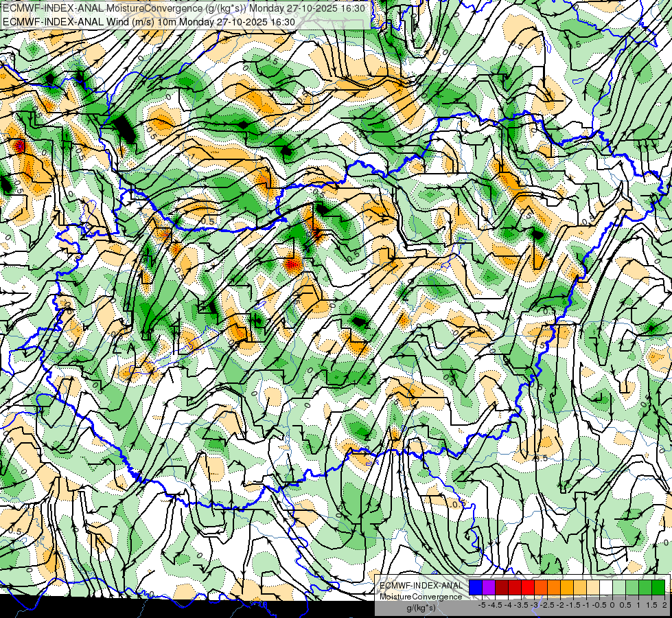Click the MoistureConvergence title line at the top
672x618 pixels.
click(184, 8)
